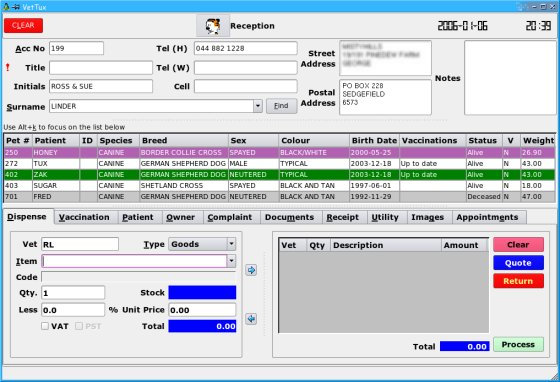Expand the Type Goods combo box
Viewport: 560px width, 382px height.
(x=202, y=244)
